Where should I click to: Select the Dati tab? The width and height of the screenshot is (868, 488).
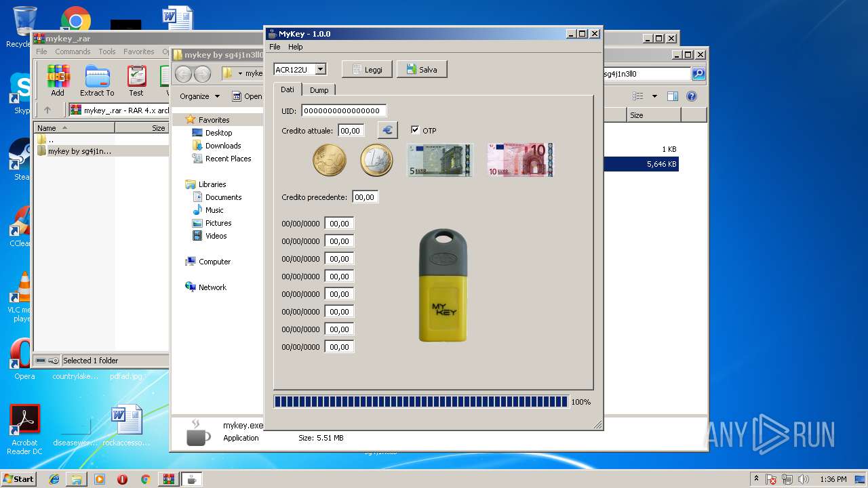[288, 89]
